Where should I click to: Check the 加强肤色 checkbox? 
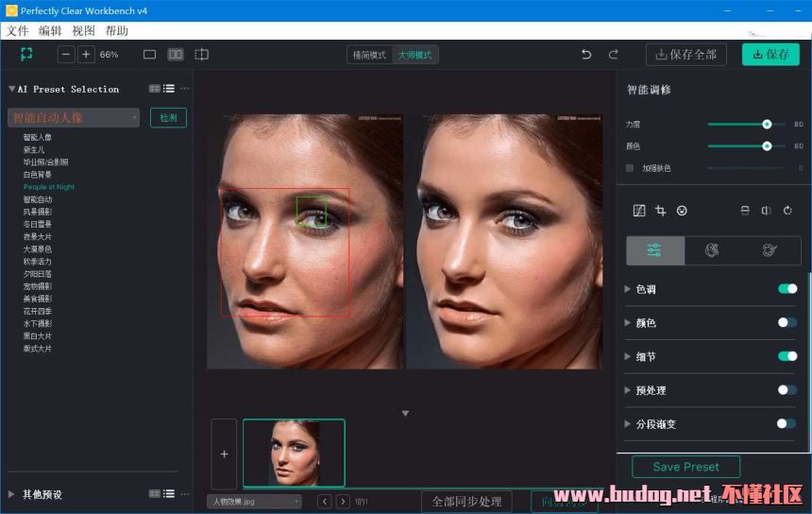point(630,168)
